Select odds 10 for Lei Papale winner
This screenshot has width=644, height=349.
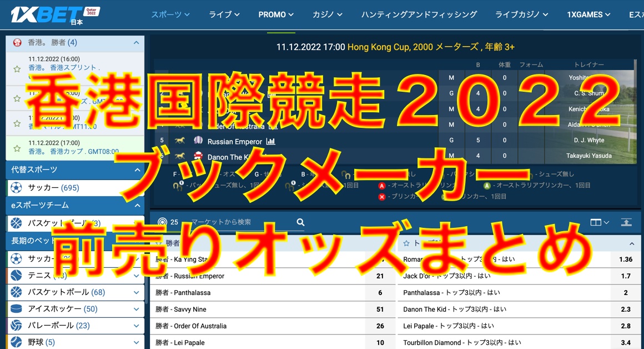click(380, 342)
